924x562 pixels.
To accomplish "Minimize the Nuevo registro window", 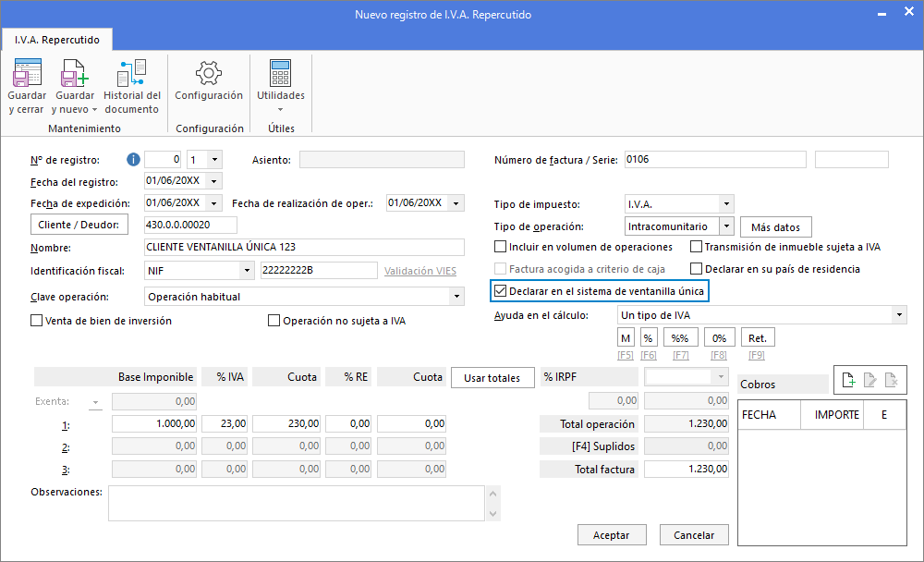I will click(881, 13).
